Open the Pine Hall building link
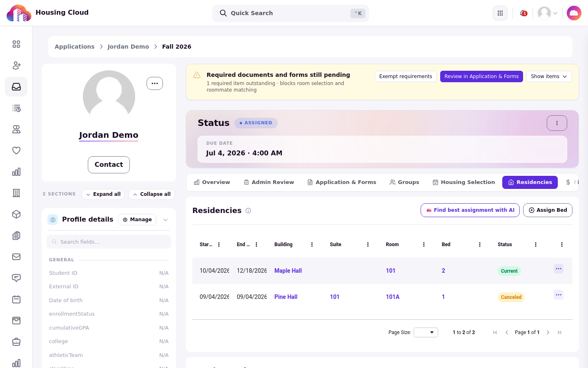 pos(286,297)
